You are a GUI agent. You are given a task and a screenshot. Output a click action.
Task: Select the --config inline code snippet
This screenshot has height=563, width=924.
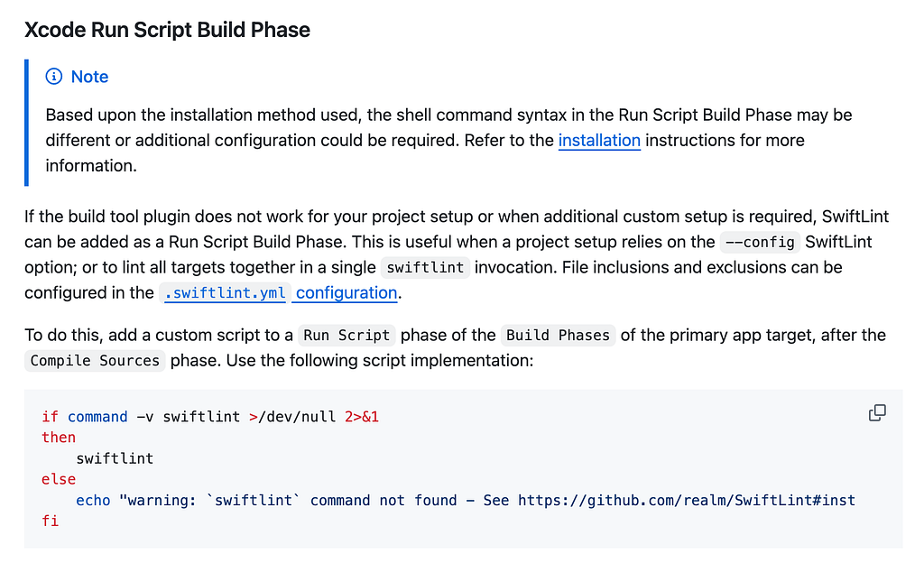point(760,242)
